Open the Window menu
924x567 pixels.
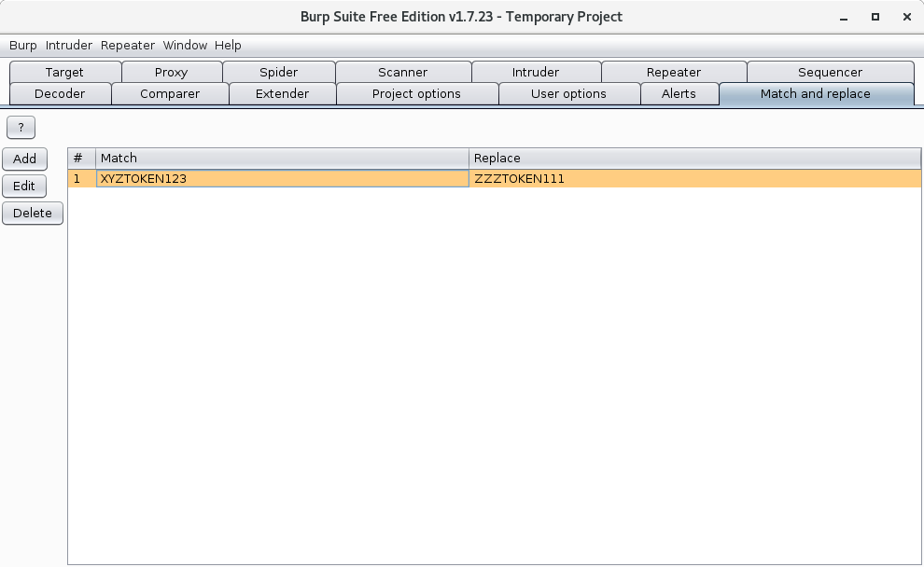click(185, 46)
